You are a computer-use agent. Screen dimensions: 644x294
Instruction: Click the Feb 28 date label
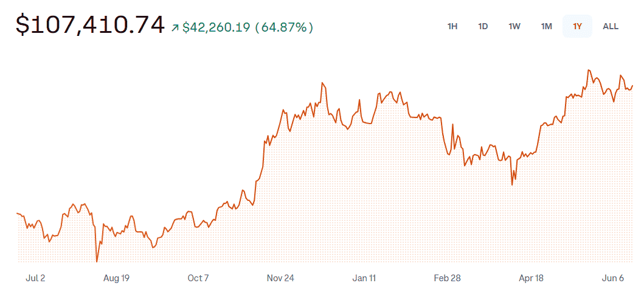coord(447,278)
